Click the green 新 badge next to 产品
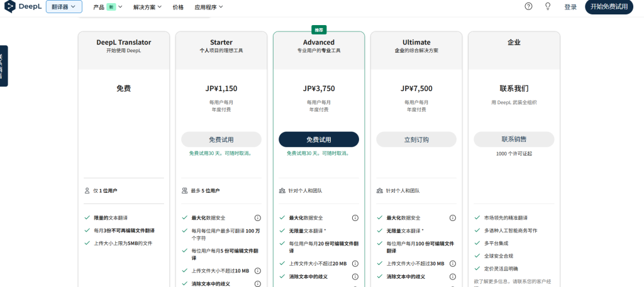The image size is (644, 287). [x=111, y=7]
